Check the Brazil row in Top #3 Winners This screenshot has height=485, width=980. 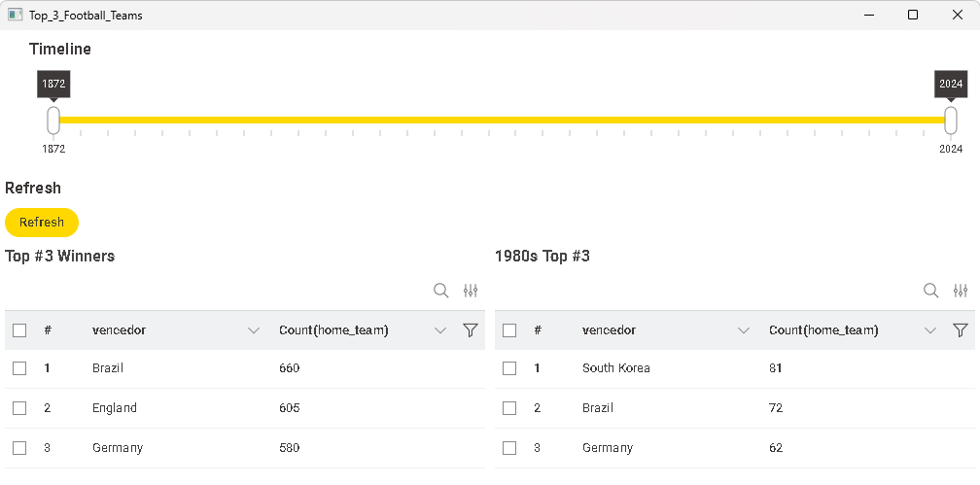click(19, 368)
